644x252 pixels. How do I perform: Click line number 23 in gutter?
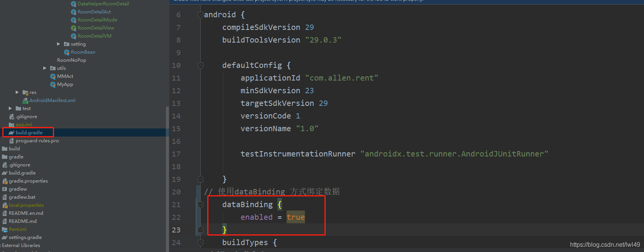coord(176,230)
